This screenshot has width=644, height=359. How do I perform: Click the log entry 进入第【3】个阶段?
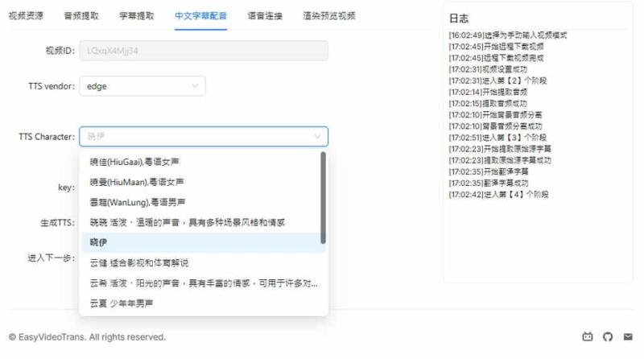(497, 137)
